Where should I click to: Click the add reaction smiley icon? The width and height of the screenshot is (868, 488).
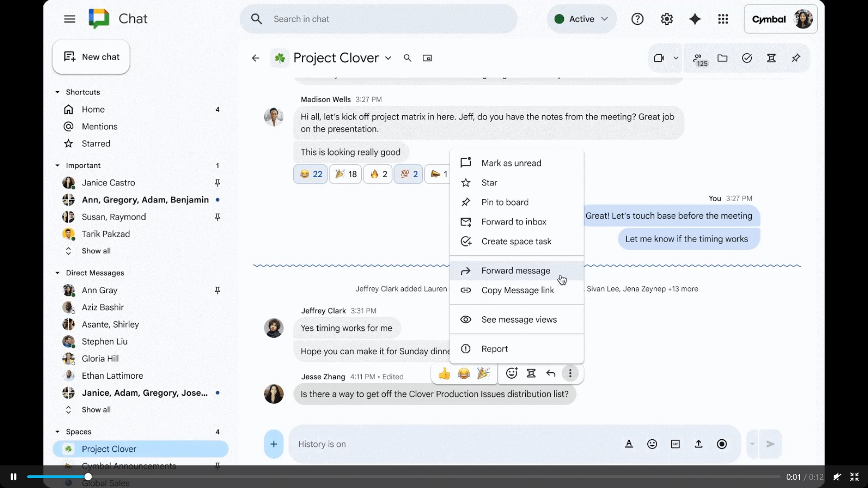click(x=511, y=373)
